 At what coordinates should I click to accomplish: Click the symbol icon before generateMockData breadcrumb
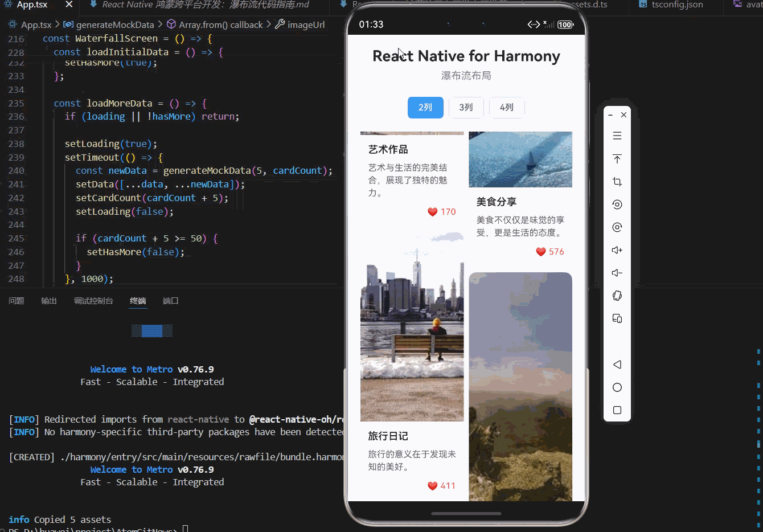click(x=68, y=24)
